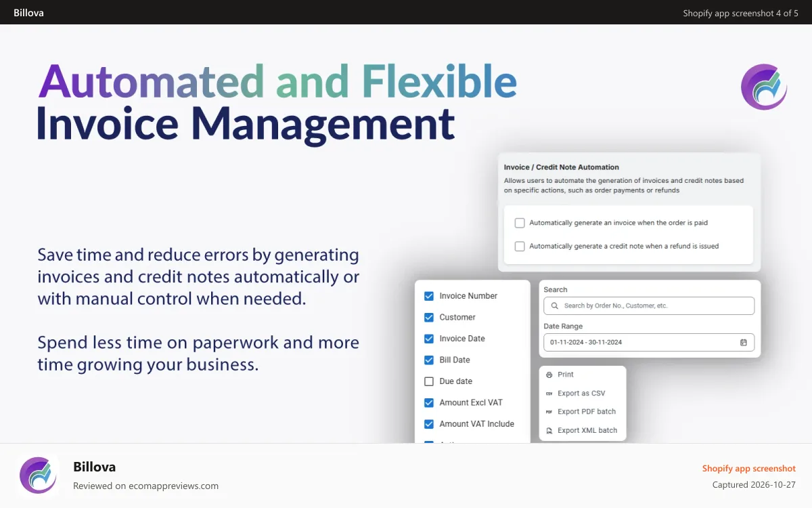Uncheck the Customer column checkbox
Viewport: 812px width, 508px height.
pyautogui.click(x=428, y=318)
